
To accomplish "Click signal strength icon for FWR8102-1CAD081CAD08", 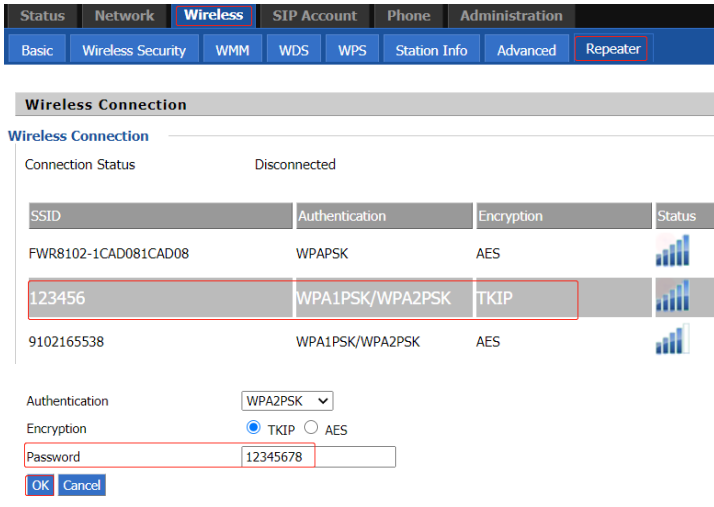I will (x=672, y=252).
